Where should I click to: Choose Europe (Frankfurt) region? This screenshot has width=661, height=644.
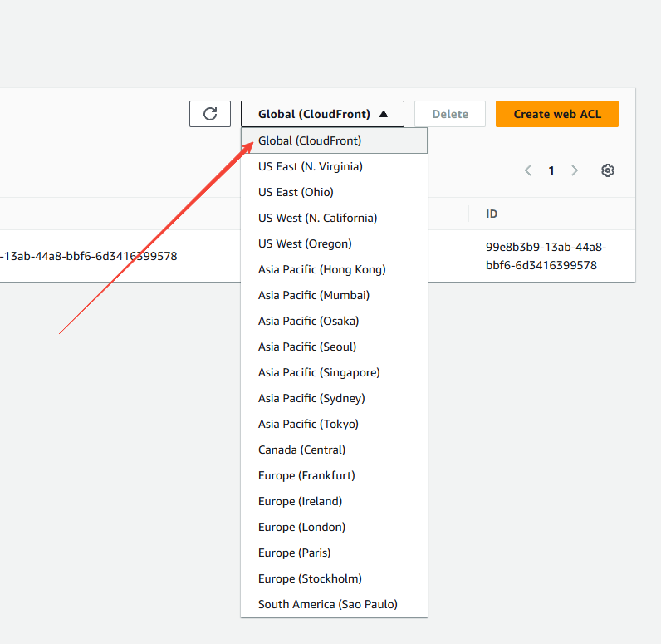tap(306, 475)
